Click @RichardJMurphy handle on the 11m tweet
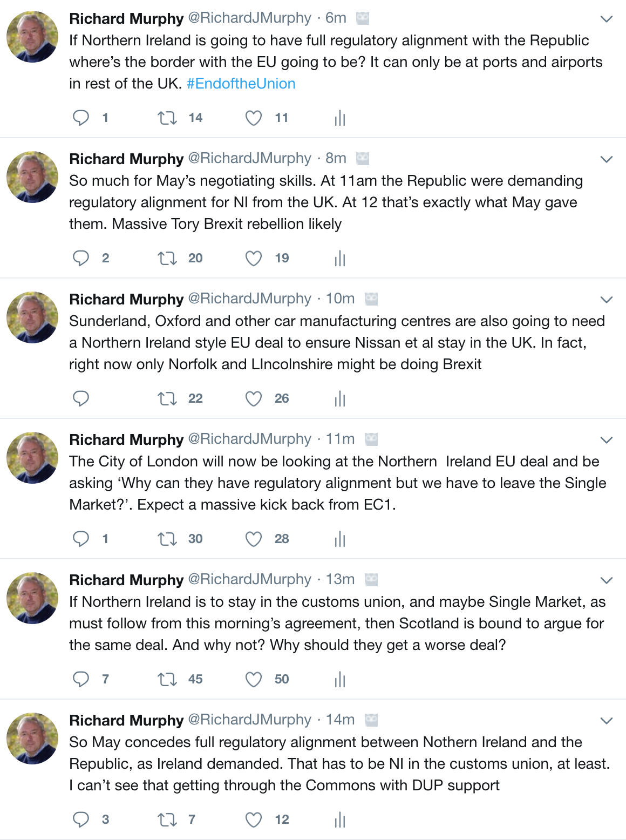The width and height of the screenshot is (626, 840). (249, 439)
